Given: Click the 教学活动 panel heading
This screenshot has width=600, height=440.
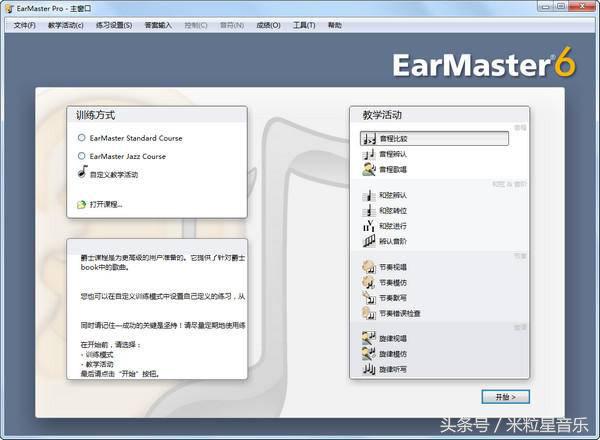Looking at the screenshot, I should [x=382, y=115].
